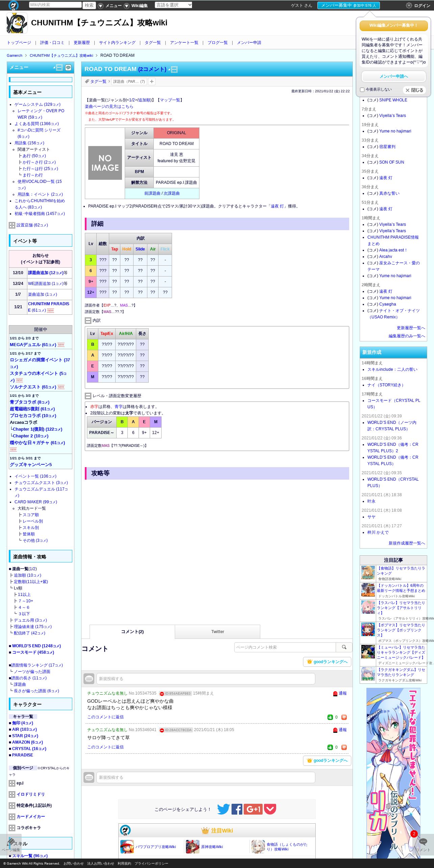434x868 pixels.
Task: Save the page with the Pocket icon
Action: pyautogui.click(x=270, y=809)
